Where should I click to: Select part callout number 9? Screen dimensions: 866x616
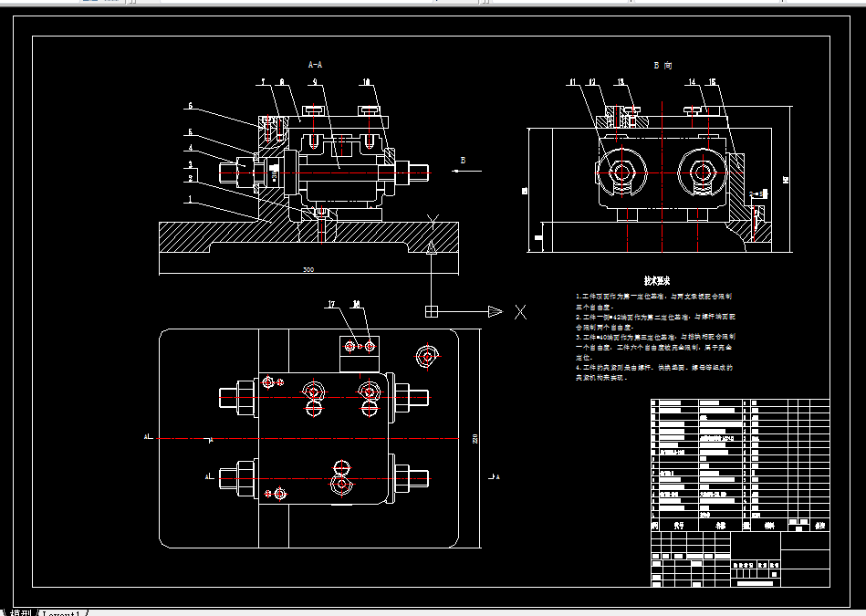(x=315, y=82)
